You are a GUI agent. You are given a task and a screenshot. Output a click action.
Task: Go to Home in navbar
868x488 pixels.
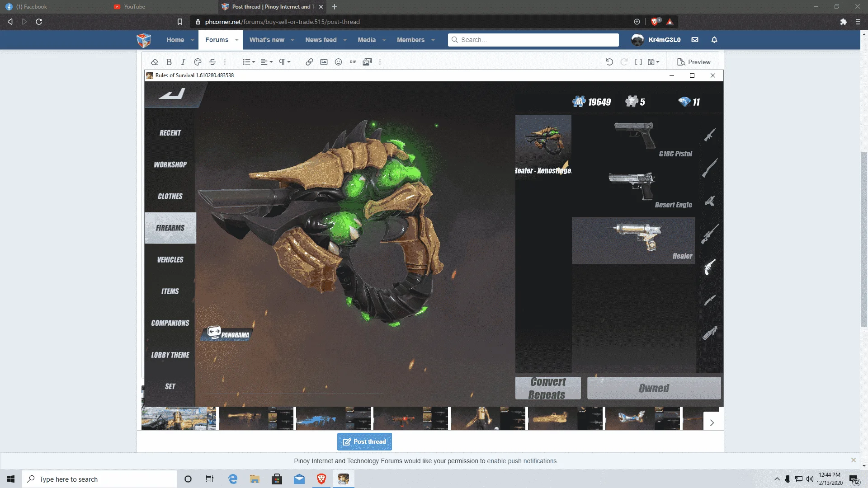[175, 40]
